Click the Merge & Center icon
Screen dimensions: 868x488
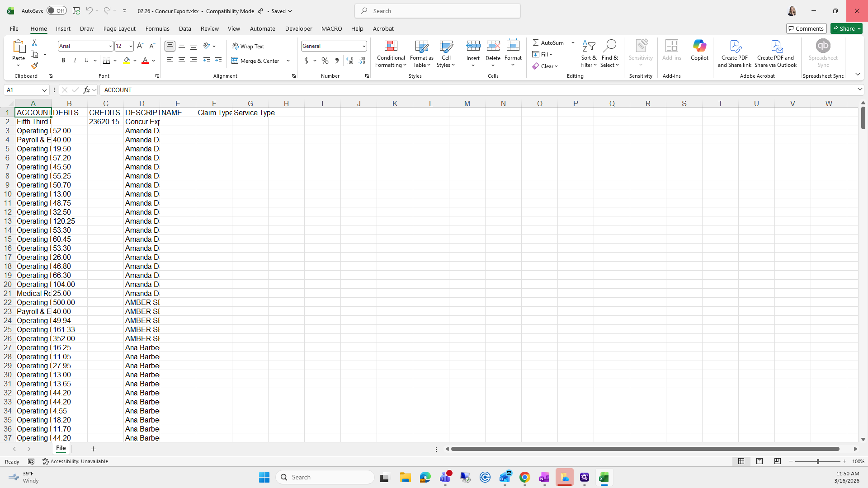pyautogui.click(x=235, y=61)
